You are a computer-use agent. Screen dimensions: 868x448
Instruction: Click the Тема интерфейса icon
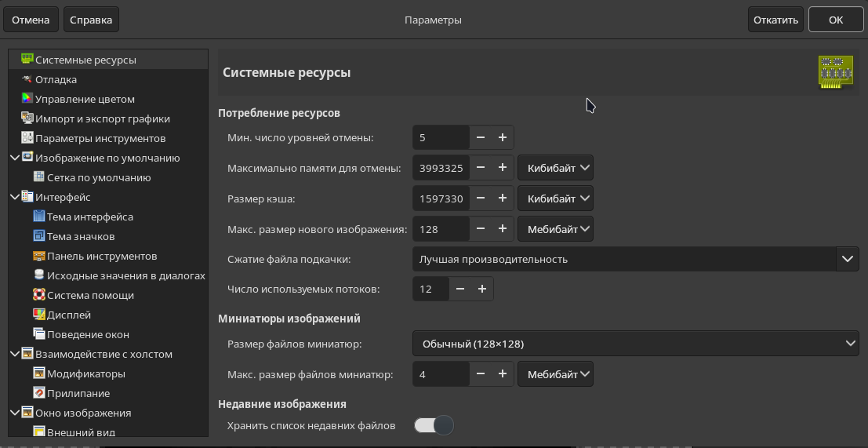[38, 217]
